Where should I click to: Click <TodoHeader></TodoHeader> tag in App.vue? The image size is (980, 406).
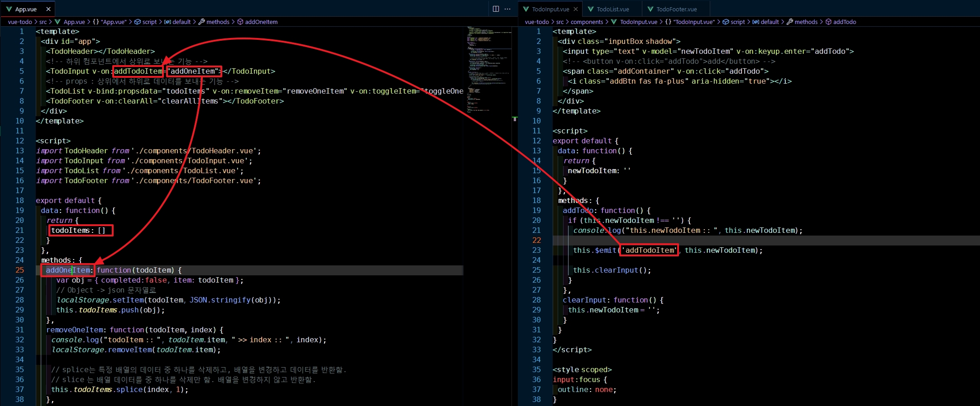click(100, 51)
